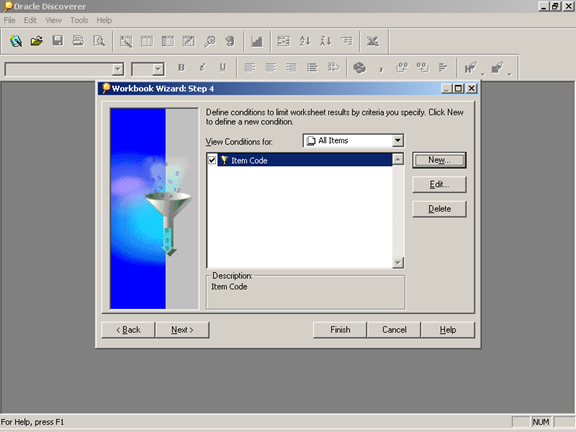576x432 pixels.
Task: Click the wrap text icon
Action: pos(333,68)
